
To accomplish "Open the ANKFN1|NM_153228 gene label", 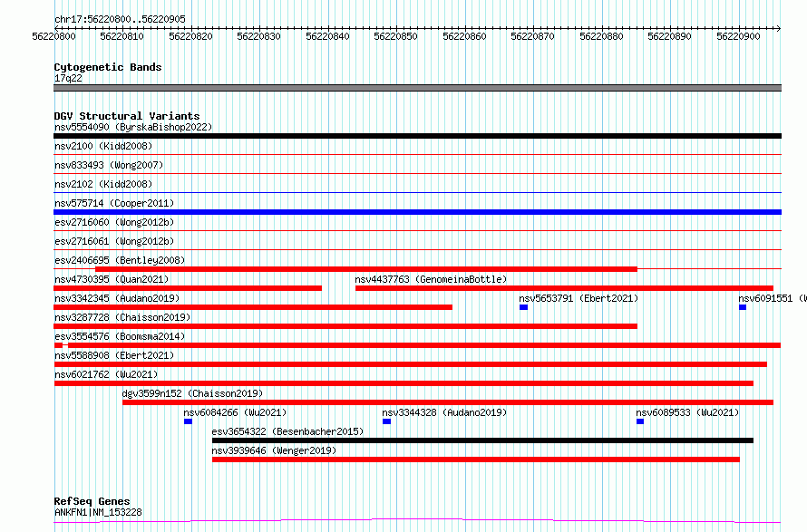I will (98, 512).
